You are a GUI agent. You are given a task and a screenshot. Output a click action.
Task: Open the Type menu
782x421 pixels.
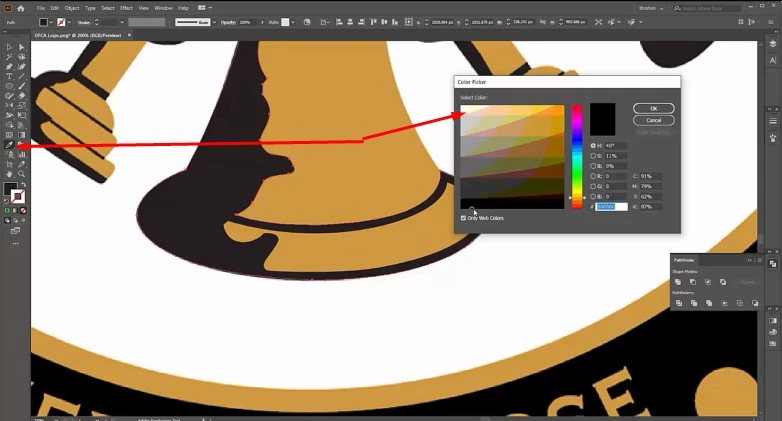(90, 8)
